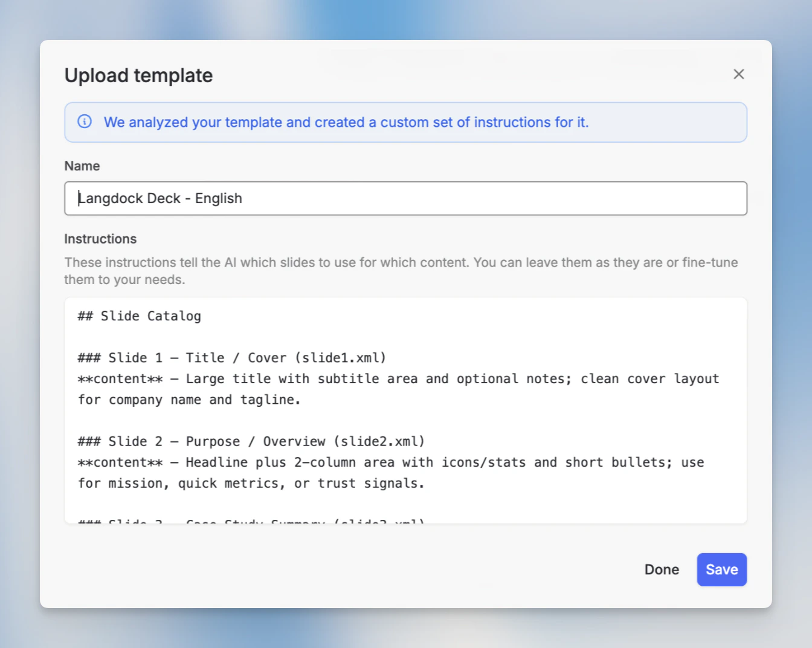Click the instructions helper text paragraph
The image size is (812, 648).
coord(401,271)
